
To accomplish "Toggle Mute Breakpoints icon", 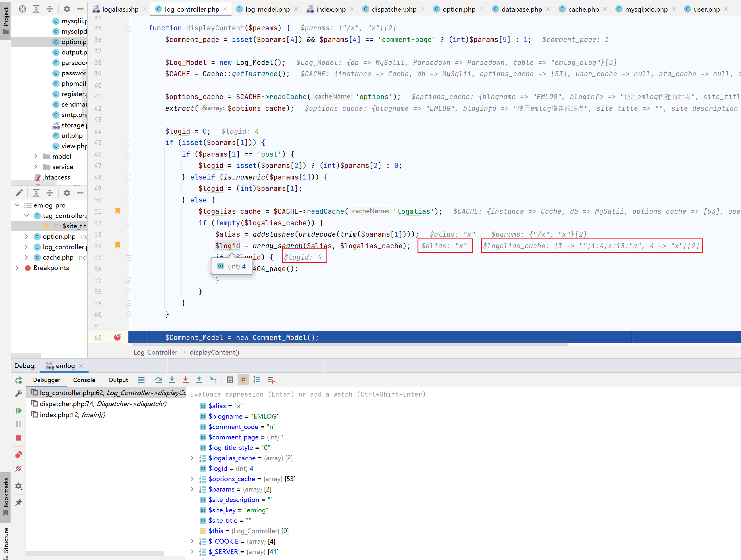I will click(18, 469).
